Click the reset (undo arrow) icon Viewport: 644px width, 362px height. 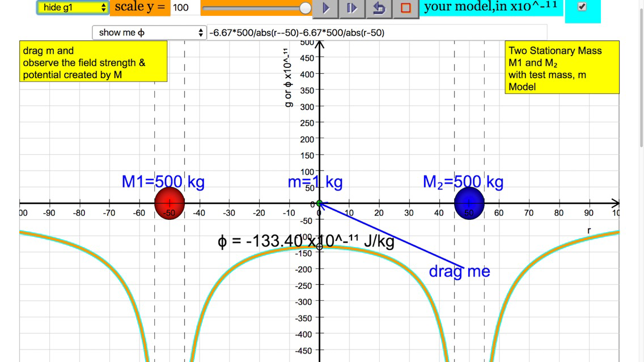[379, 8]
